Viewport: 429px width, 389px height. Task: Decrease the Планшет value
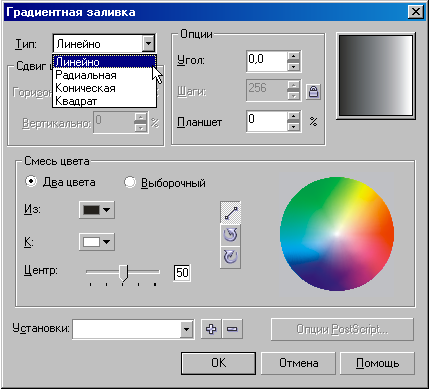tap(293, 127)
